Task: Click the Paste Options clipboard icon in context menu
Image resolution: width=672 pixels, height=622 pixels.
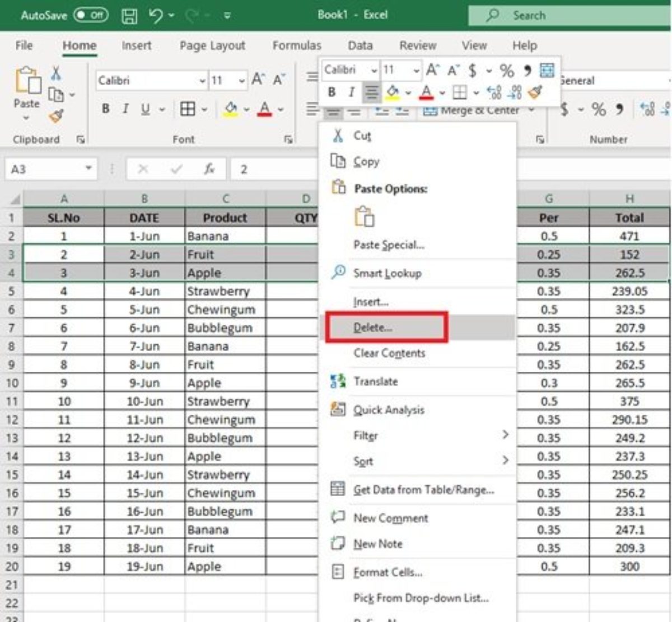Action: (364, 216)
